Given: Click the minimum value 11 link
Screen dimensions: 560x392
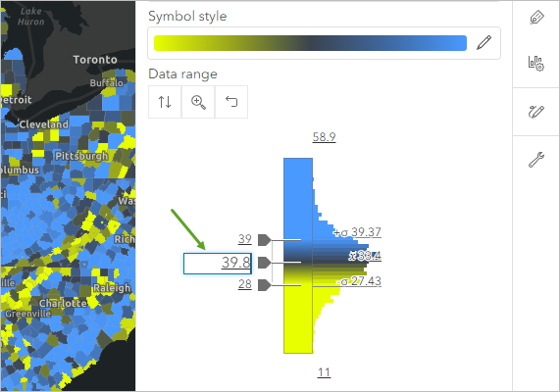Looking at the screenshot, I should [x=324, y=372].
